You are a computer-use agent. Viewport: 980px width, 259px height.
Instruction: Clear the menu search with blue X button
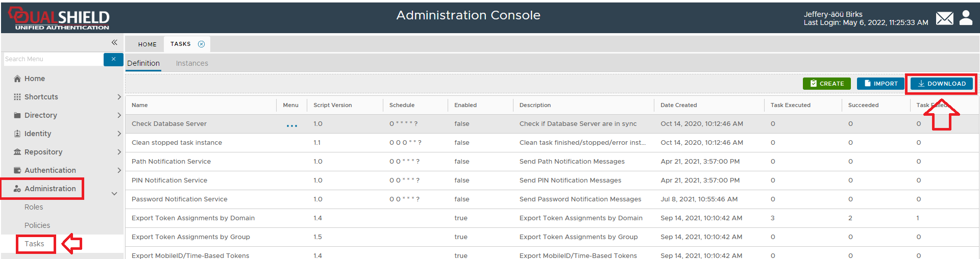pyautogui.click(x=113, y=59)
